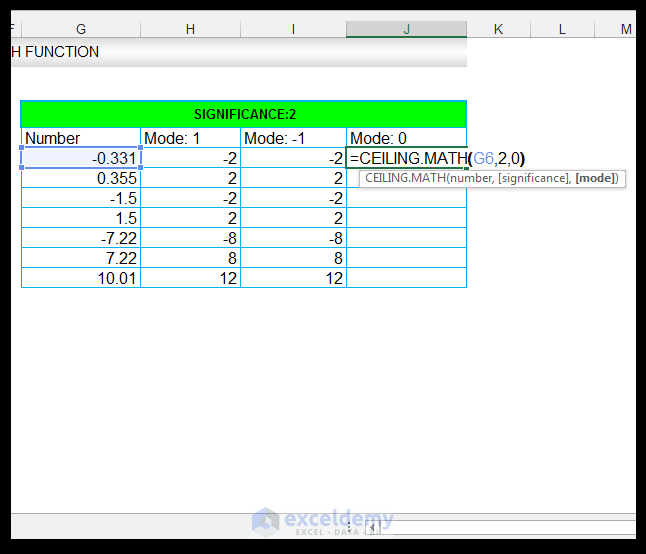
Task: Click the 'Mode: 1' header cell
Action: tap(190, 138)
